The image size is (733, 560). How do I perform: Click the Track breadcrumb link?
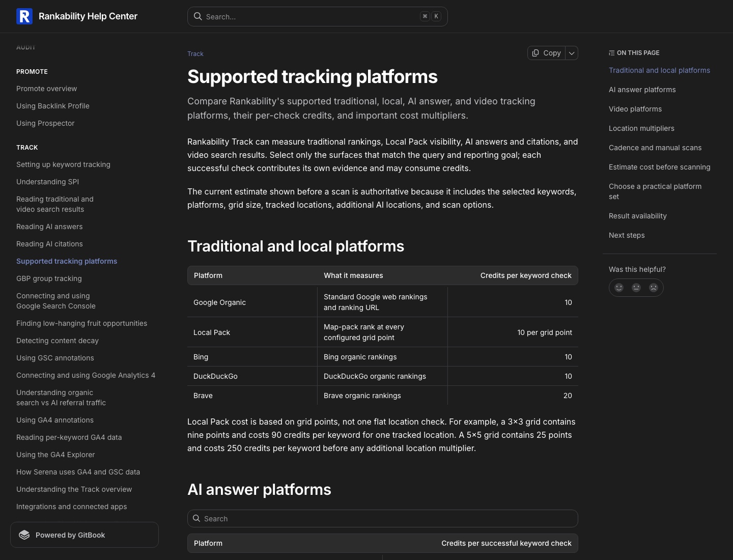[195, 53]
